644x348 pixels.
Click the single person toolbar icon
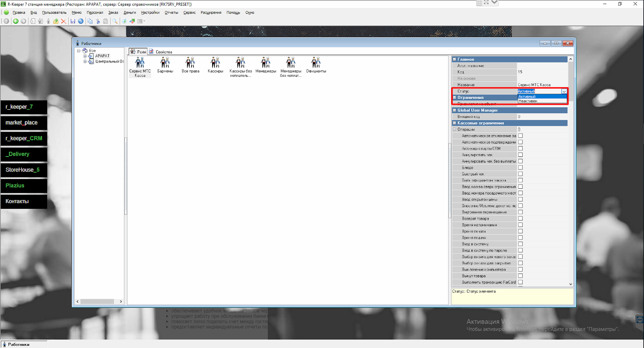[x=48, y=21]
